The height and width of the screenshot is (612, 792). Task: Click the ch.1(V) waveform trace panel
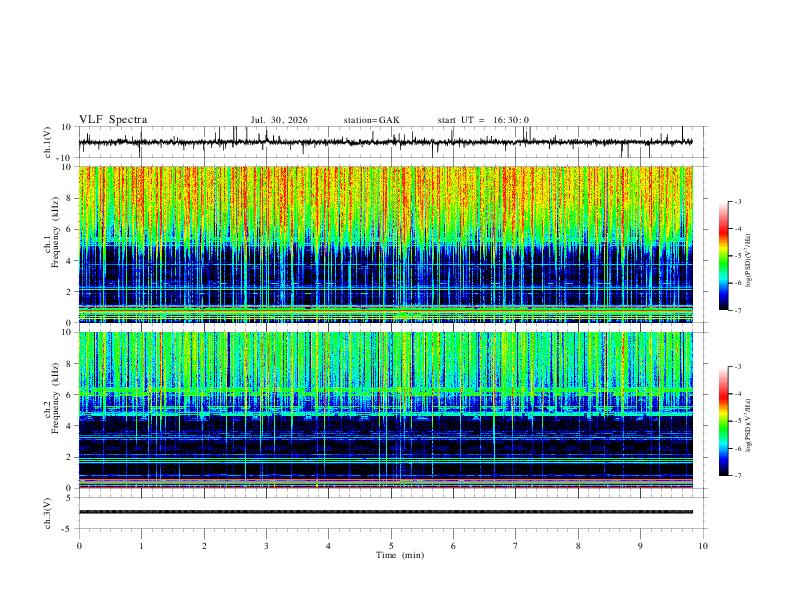[x=386, y=142]
